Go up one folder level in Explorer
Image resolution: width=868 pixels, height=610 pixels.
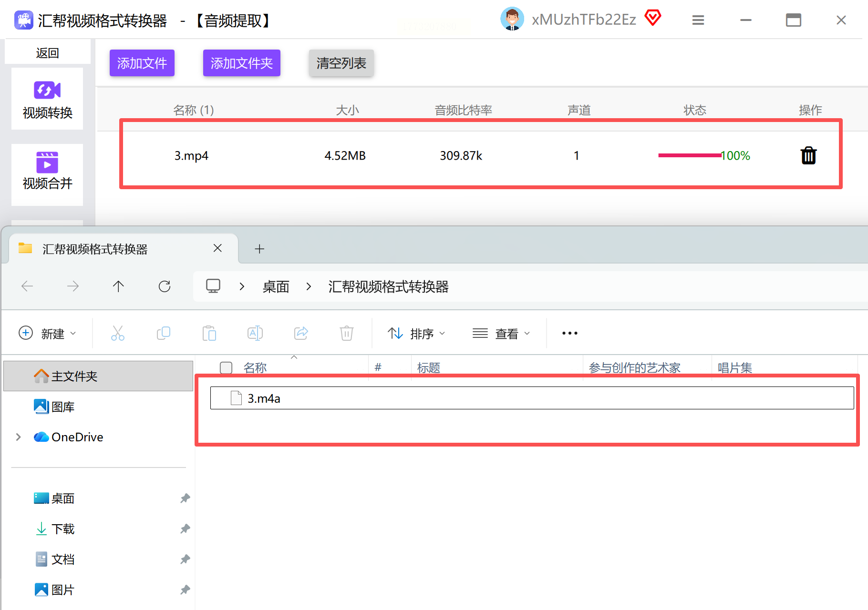pos(118,286)
